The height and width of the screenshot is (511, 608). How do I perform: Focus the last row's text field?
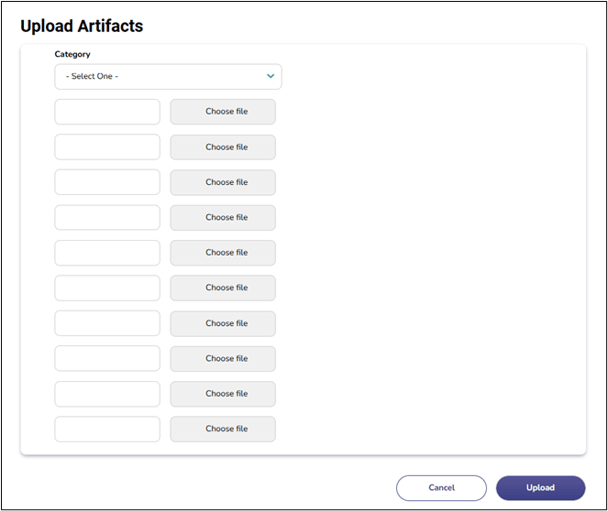(x=107, y=429)
